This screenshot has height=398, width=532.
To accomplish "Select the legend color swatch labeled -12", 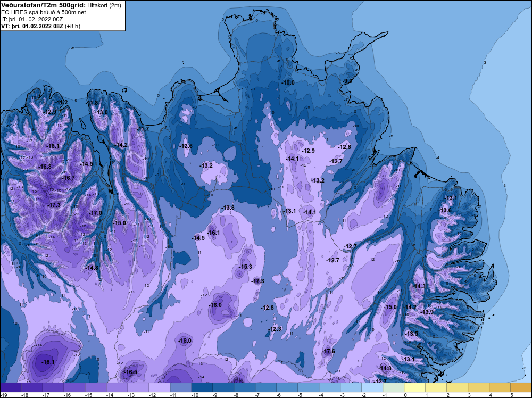I will tap(160, 387).
